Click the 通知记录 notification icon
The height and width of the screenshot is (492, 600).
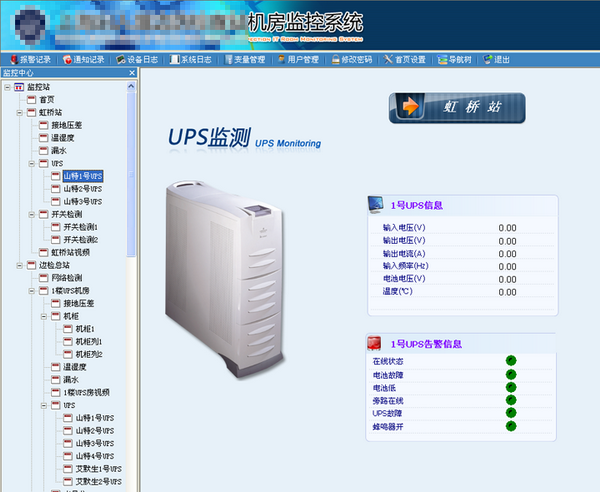[66, 59]
